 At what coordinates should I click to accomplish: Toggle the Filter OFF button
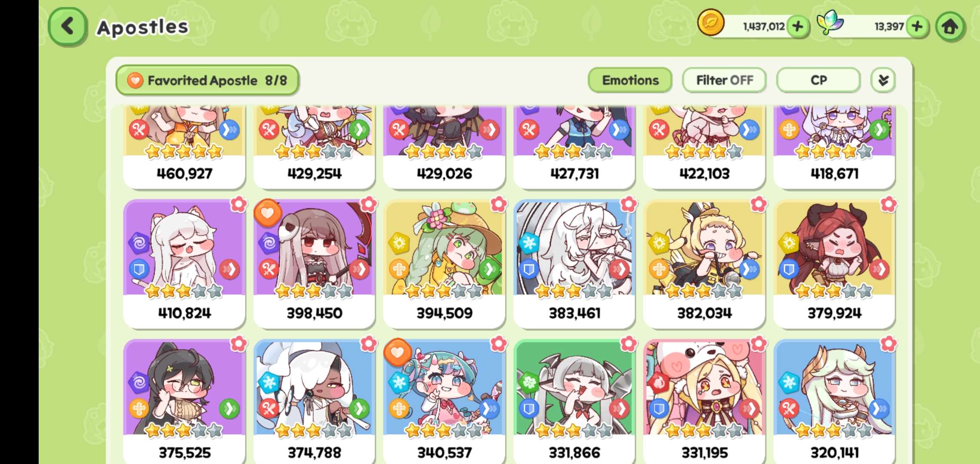pos(724,80)
